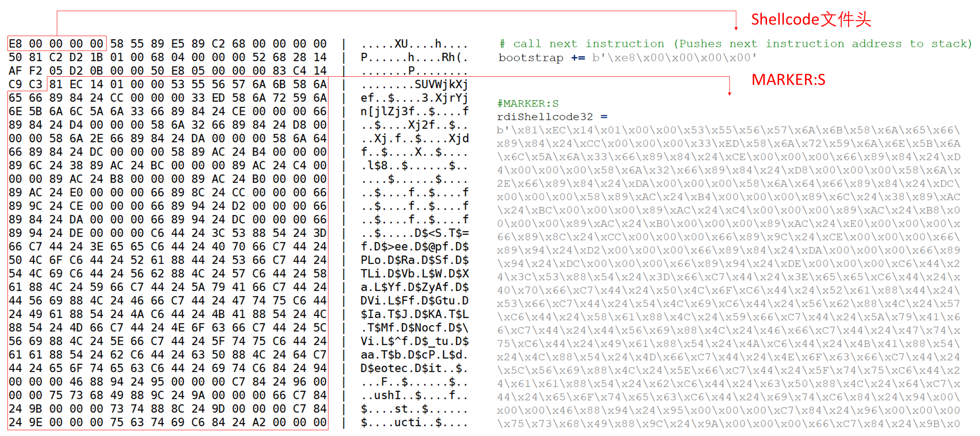980x436 pixels.
Task: Click byte string line starting \x75\x73\x68\x49
Action: [x=728, y=424]
